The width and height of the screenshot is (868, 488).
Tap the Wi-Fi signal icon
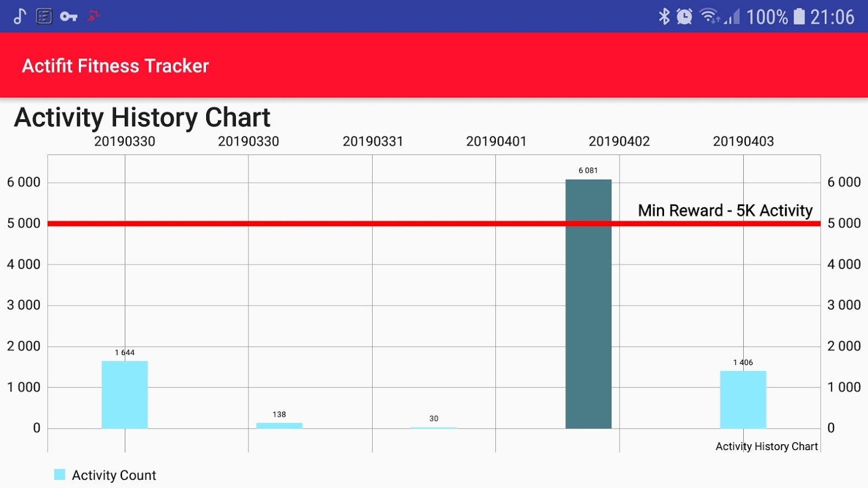coord(709,16)
